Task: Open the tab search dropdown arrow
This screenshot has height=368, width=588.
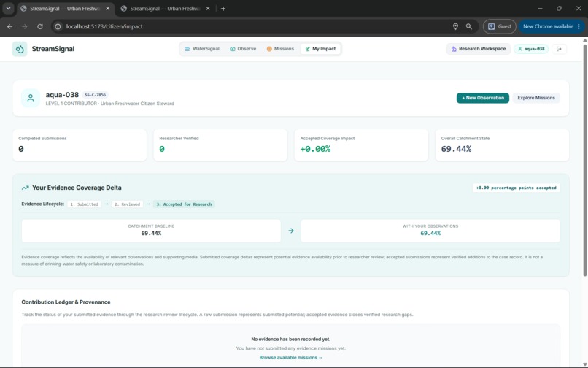Action: point(8,8)
